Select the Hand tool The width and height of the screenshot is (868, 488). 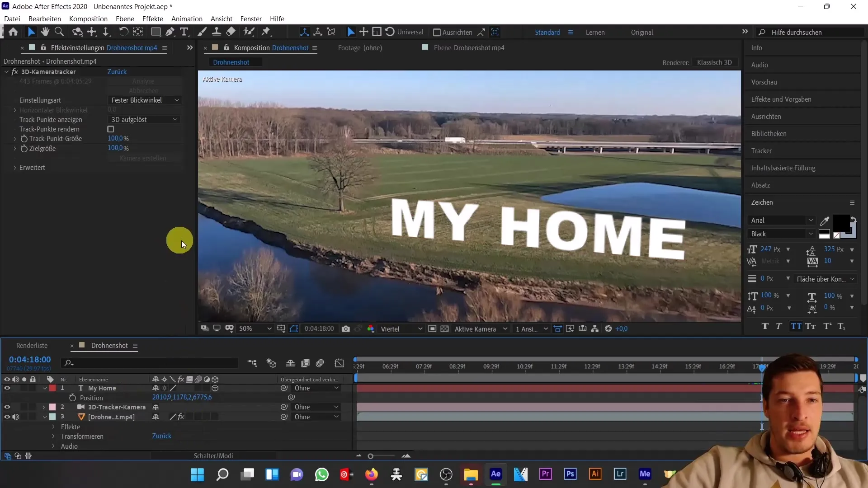45,32
